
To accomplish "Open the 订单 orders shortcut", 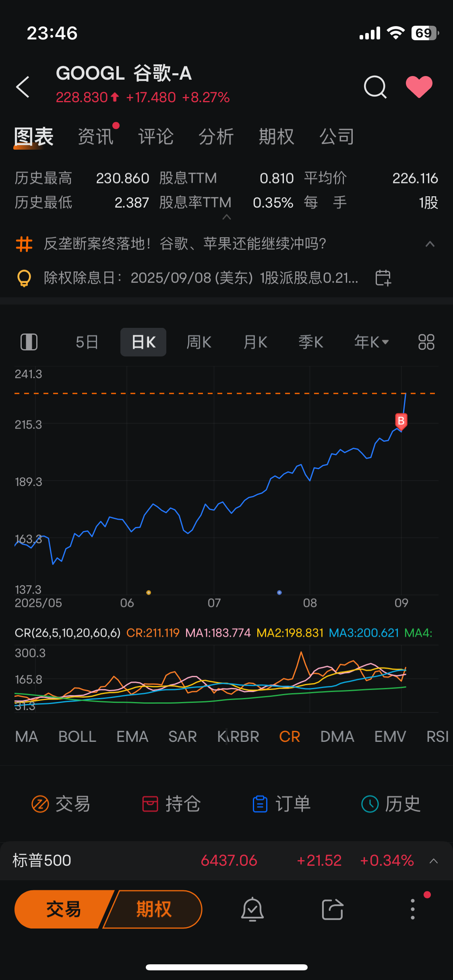I will [x=281, y=804].
